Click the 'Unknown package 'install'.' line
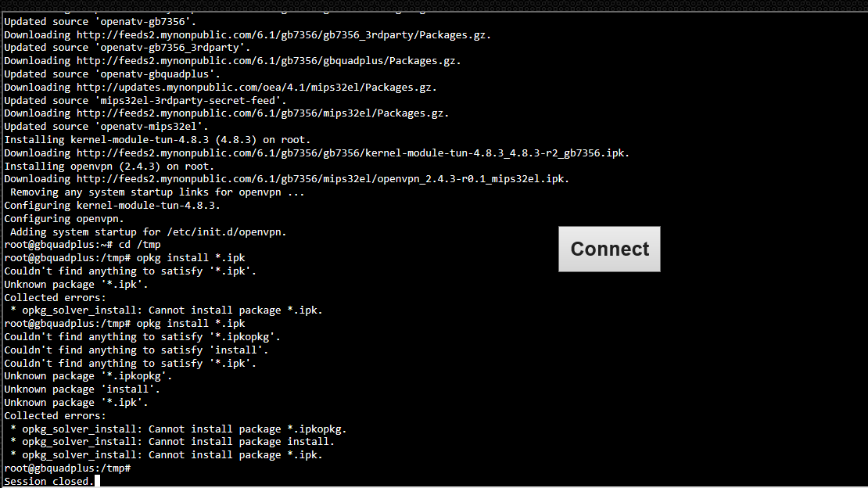The height and width of the screenshot is (488, 868). [x=82, y=389]
